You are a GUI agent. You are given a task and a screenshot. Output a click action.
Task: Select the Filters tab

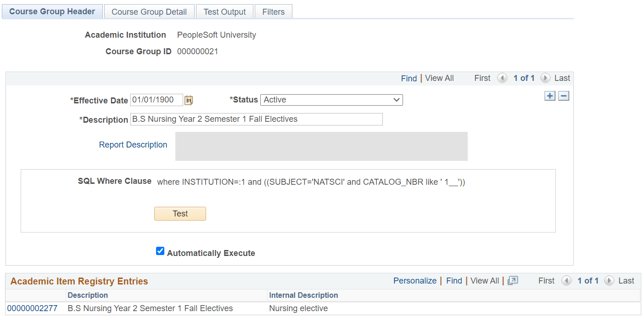tap(274, 12)
